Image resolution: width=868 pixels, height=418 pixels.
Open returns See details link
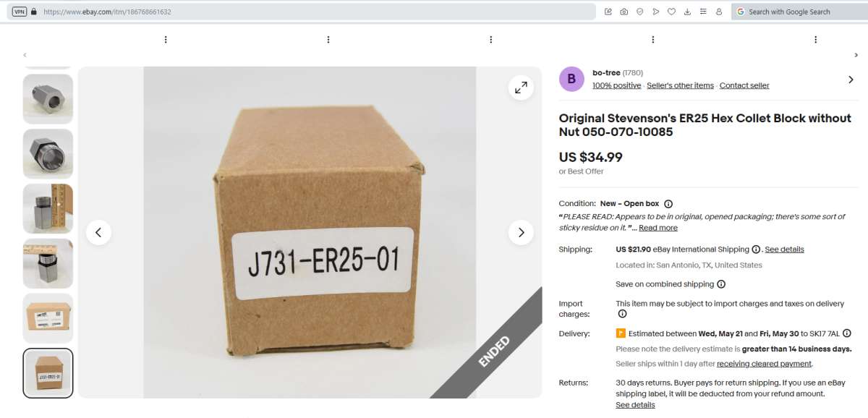[x=635, y=405]
